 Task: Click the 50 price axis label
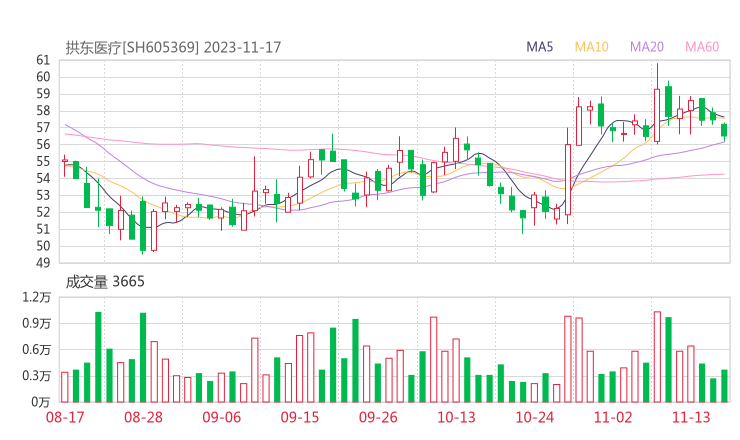[x=43, y=246]
